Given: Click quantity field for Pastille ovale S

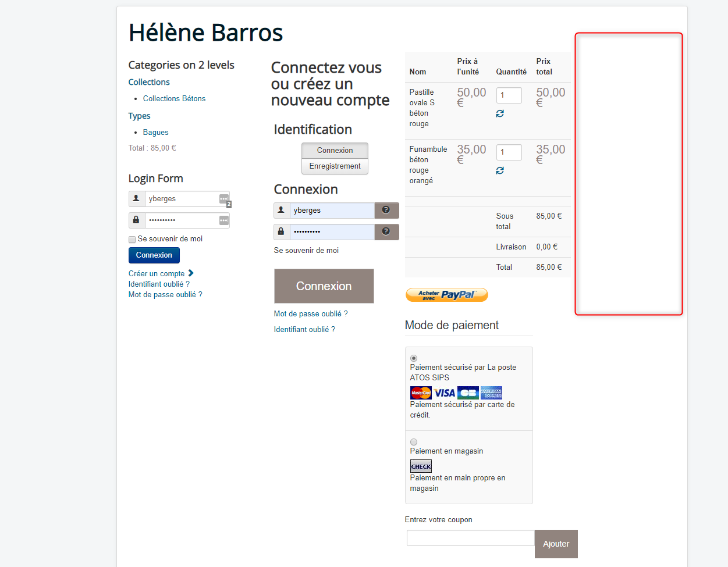Looking at the screenshot, I should [x=509, y=95].
